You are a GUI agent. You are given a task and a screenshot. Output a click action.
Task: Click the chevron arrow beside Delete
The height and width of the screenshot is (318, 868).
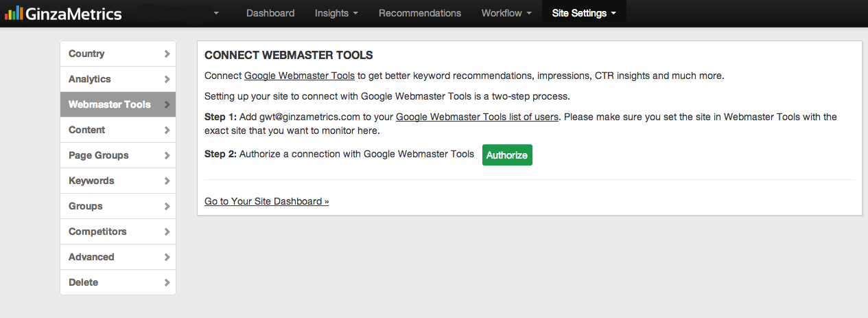click(167, 282)
